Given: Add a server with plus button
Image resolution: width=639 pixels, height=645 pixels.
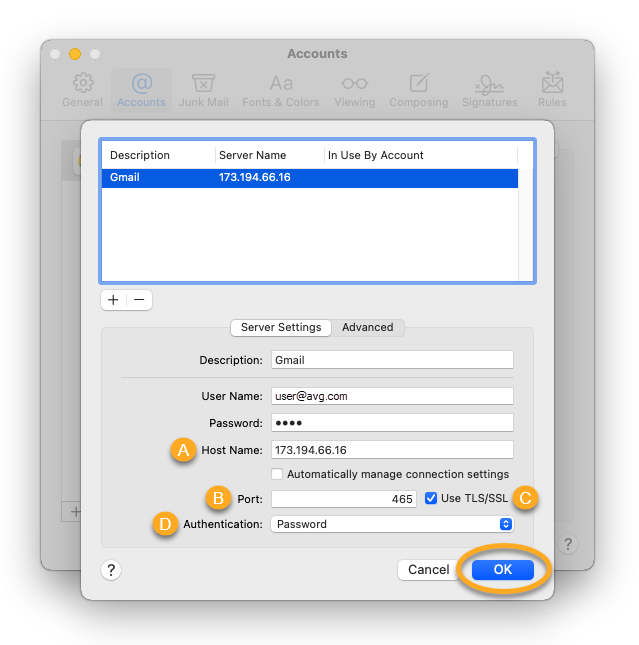Looking at the screenshot, I should tap(113, 299).
